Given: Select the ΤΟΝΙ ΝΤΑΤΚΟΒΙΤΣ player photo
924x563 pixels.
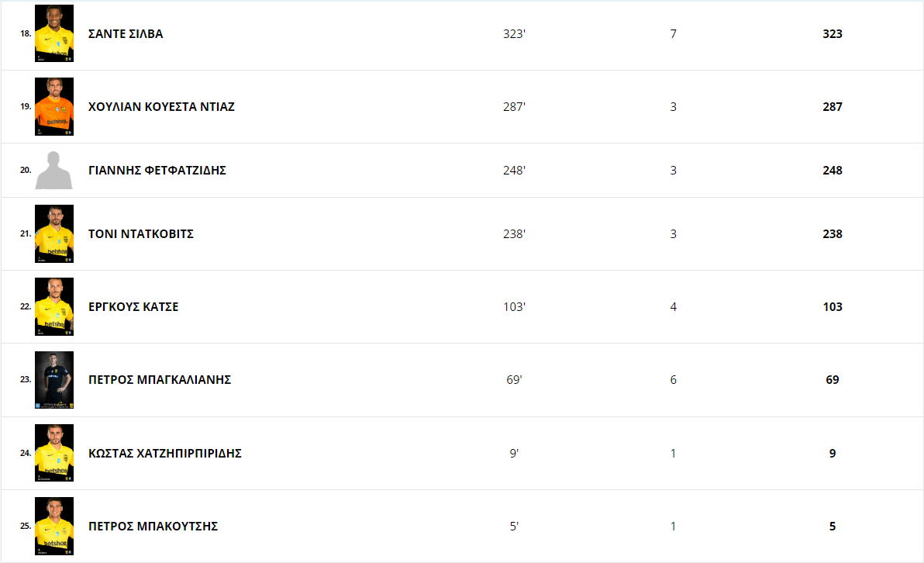Looking at the screenshot, I should (54, 233).
